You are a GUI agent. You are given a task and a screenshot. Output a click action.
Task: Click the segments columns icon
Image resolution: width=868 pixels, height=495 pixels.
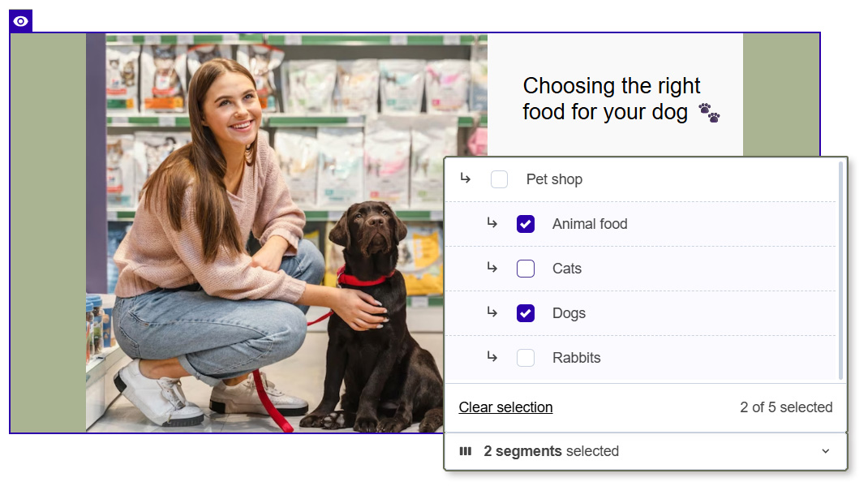click(x=466, y=451)
